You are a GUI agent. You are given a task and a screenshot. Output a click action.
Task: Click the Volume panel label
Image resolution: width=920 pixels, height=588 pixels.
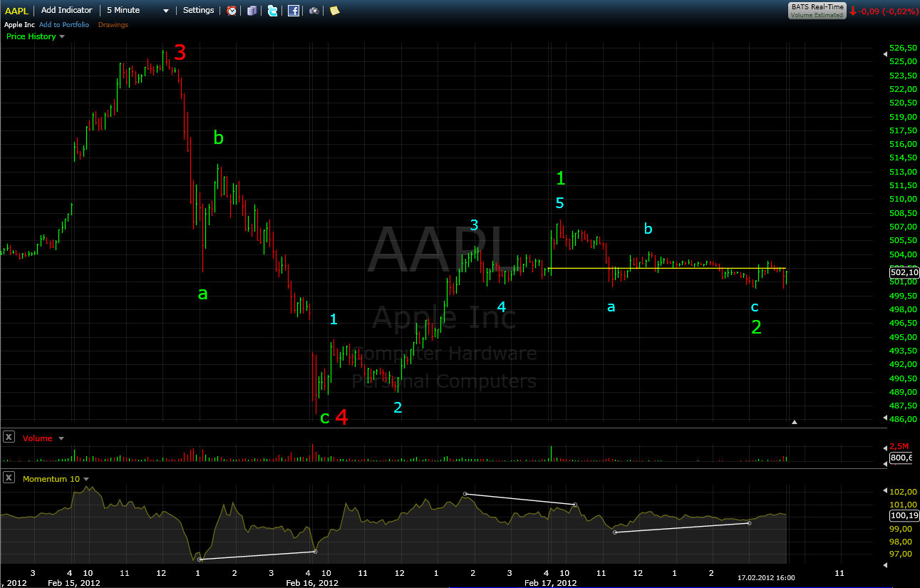38,438
